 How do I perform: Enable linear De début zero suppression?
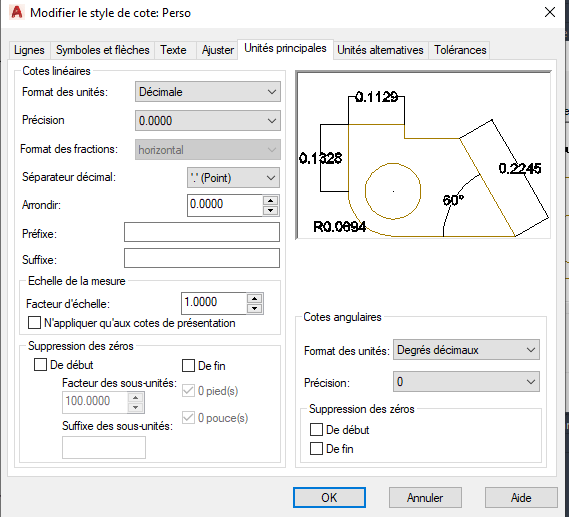(40, 364)
